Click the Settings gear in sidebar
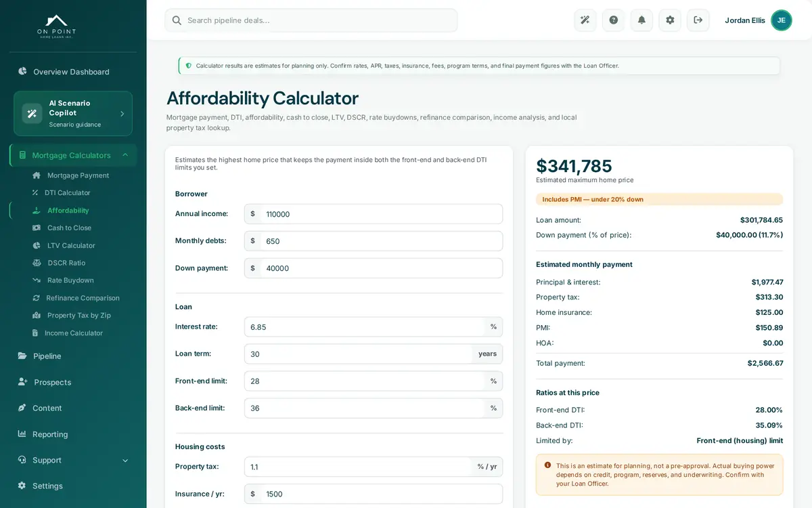Screen dimensions: 812x508 pyautogui.click(x=22, y=486)
